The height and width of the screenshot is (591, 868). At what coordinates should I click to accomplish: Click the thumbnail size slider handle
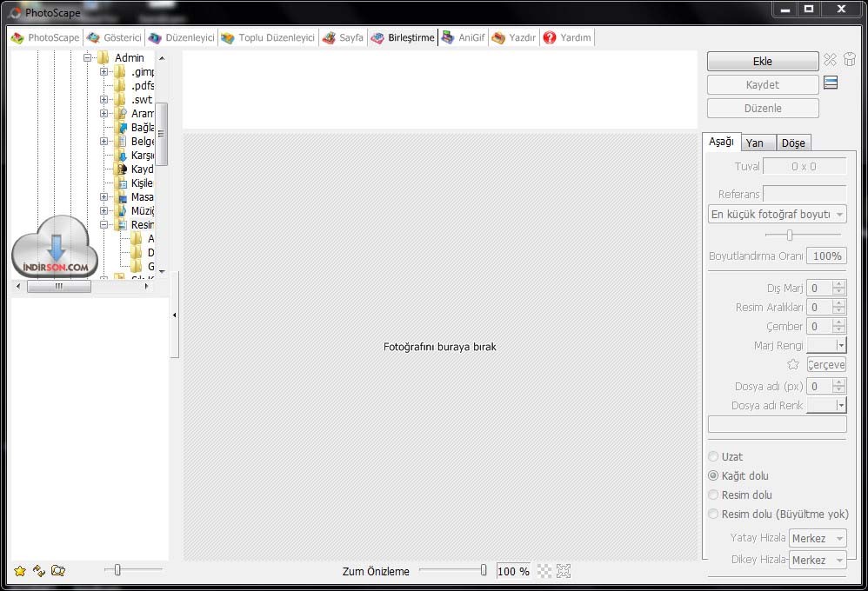click(x=117, y=569)
